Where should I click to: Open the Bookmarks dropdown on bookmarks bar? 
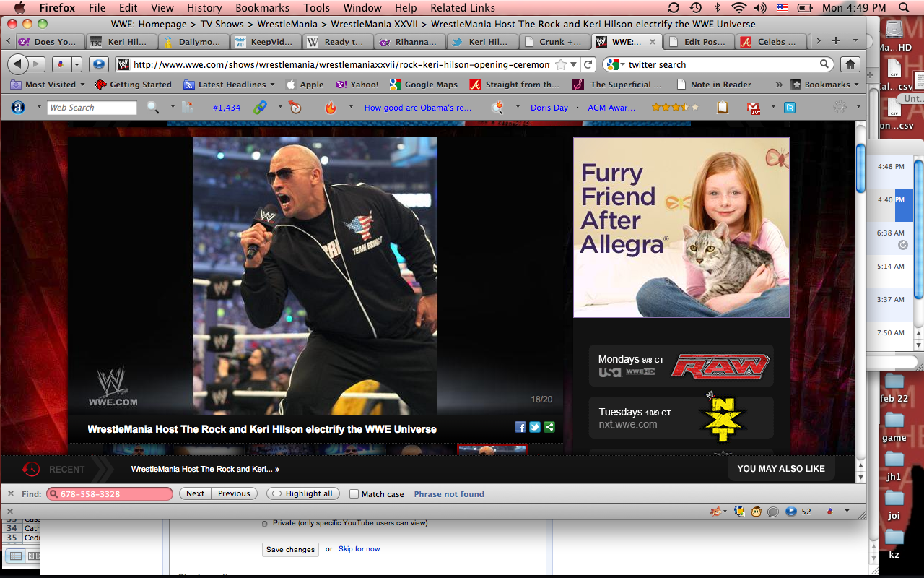[x=826, y=85]
